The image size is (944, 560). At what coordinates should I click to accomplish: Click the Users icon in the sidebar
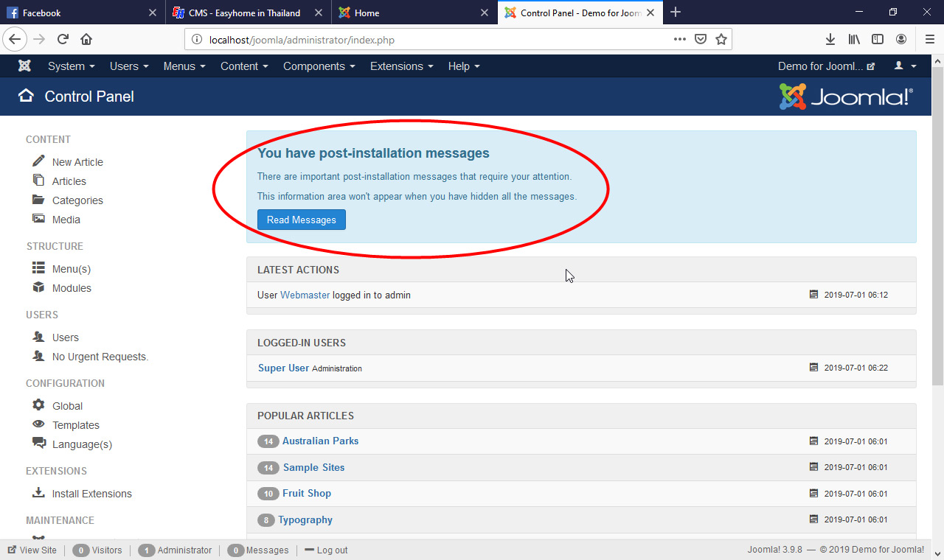39,337
